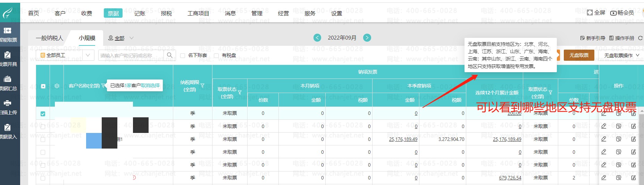Click rightmost note icon in 25,176,189.49 row
Screen dimensions: 644x185
(x=634, y=139)
